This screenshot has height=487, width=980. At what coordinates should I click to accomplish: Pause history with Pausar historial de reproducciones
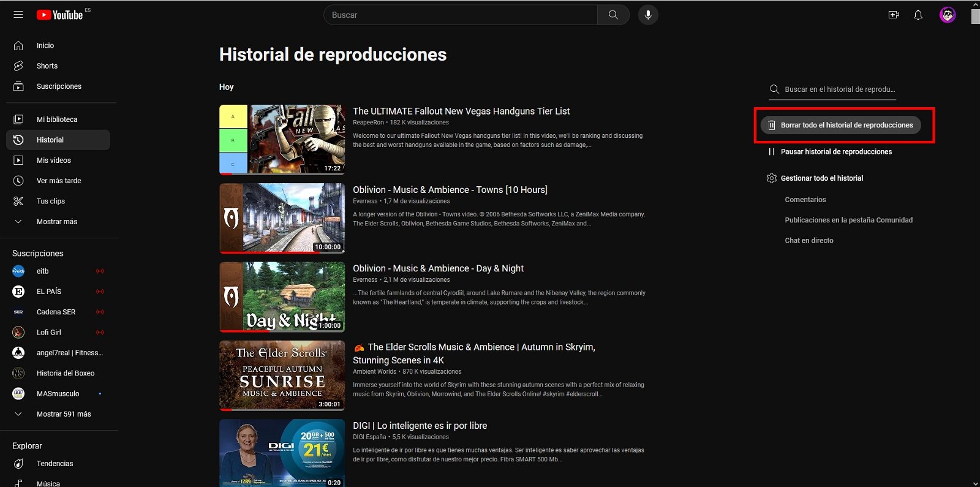(x=830, y=151)
